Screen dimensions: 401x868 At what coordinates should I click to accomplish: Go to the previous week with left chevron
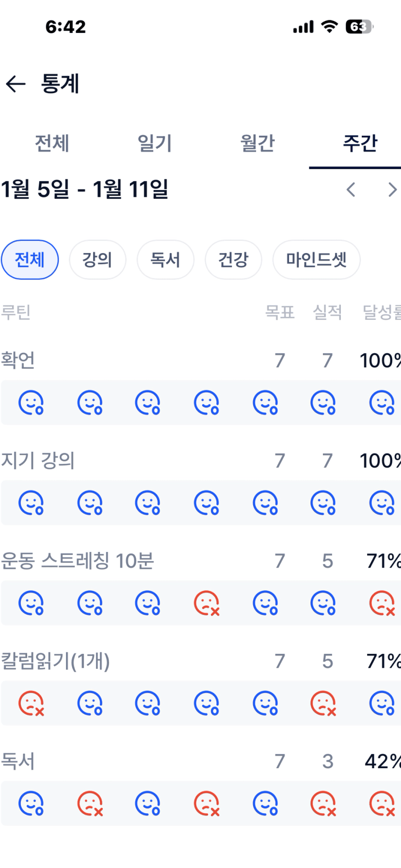coord(351,189)
